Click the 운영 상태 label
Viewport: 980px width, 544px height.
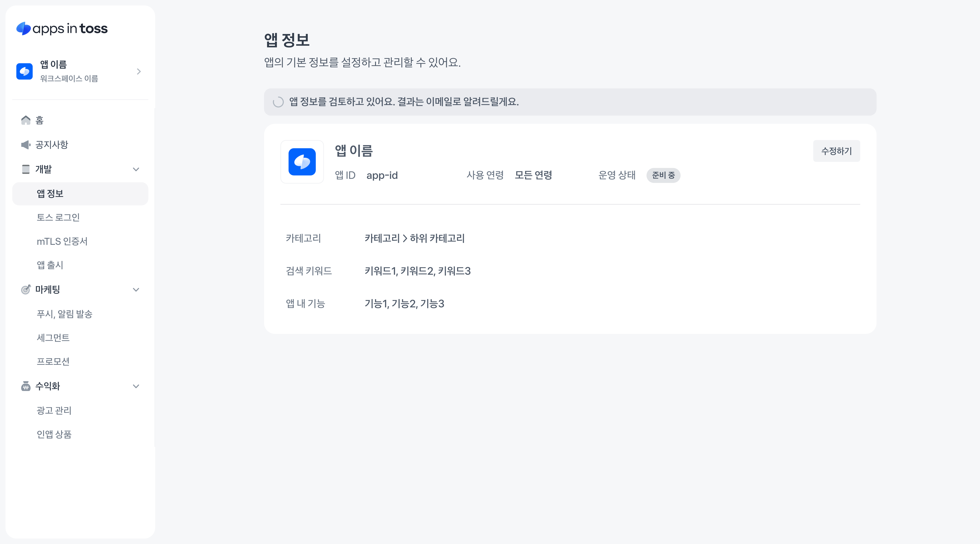(x=617, y=175)
